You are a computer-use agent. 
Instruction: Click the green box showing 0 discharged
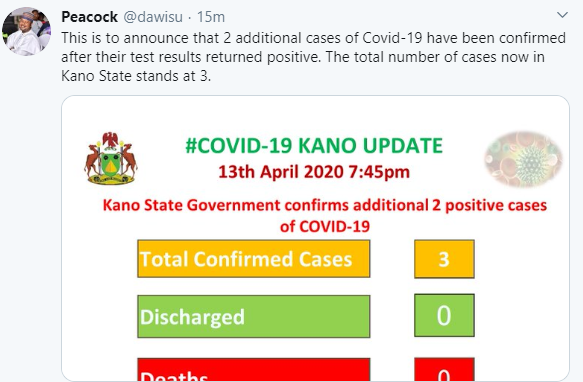(x=444, y=315)
